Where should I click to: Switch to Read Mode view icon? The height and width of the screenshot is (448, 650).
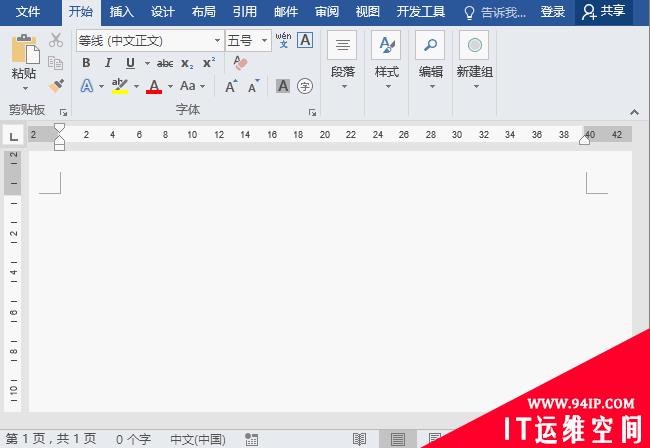click(359, 439)
